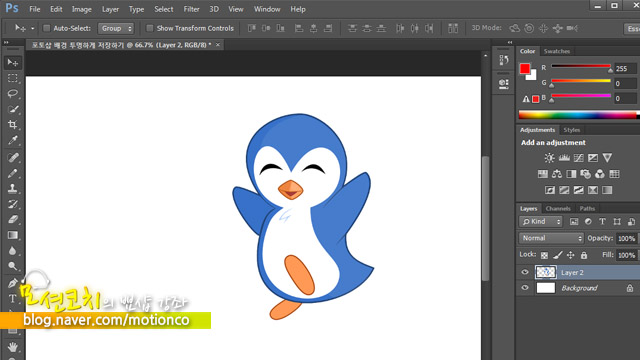Select the Eyedropper tool
The width and height of the screenshot is (640, 360).
(13, 140)
